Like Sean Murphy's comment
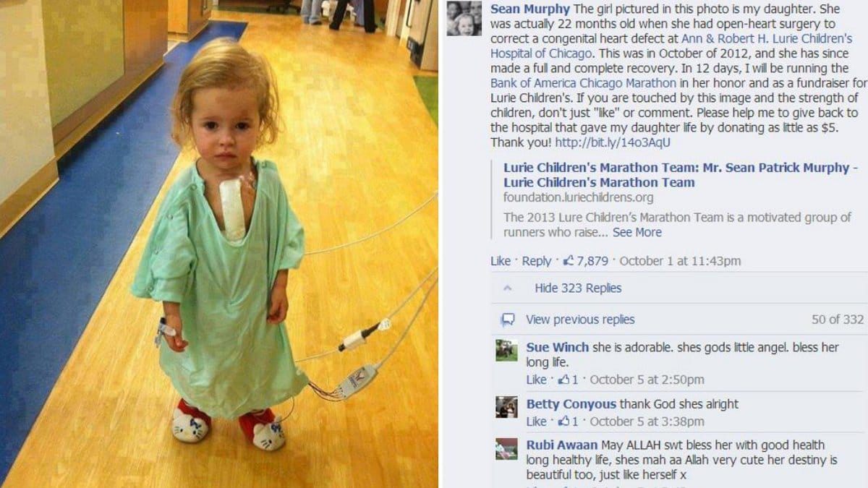Viewport: 868px width, 488px height. click(x=501, y=261)
